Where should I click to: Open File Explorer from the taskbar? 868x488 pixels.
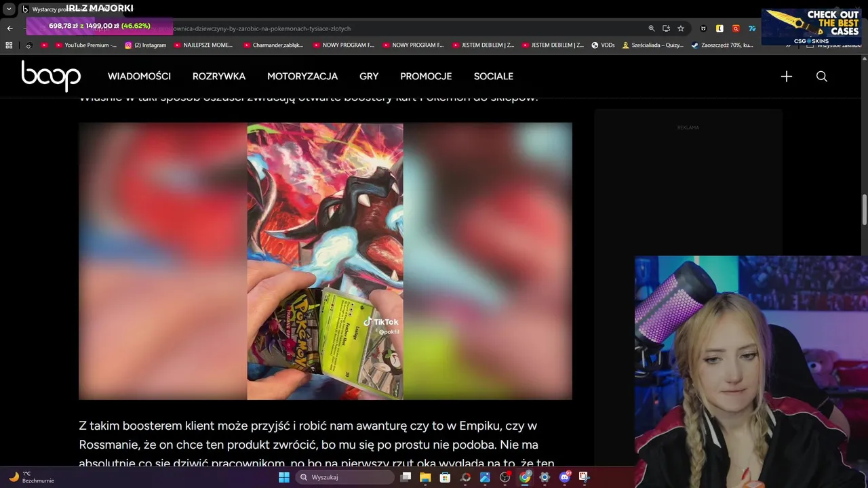tap(425, 477)
